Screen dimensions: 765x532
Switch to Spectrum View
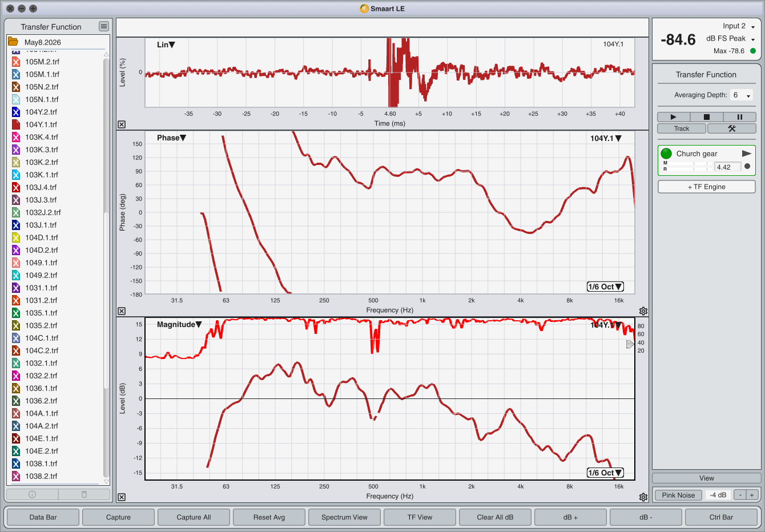(344, 517)
